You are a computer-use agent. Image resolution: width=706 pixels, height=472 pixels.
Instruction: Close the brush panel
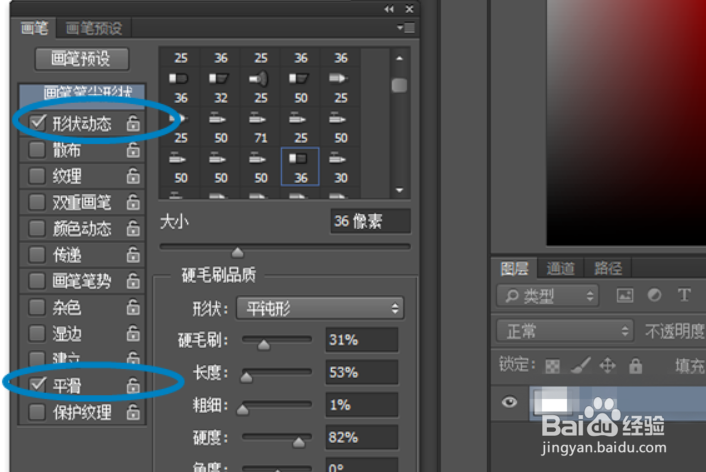point(409,9)
